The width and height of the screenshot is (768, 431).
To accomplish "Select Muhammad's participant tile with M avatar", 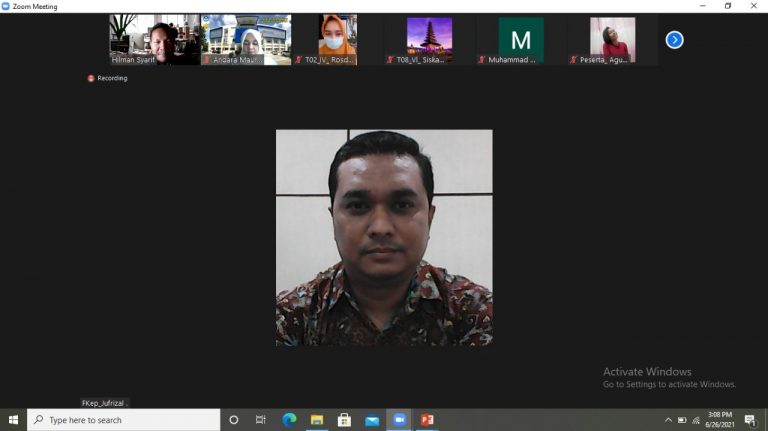I will click(520, 40).
